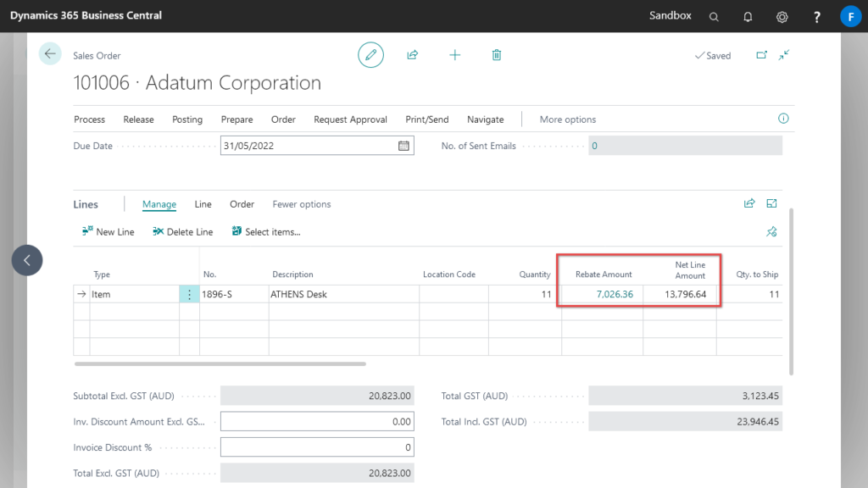The image size is (868, 488).
Task: Open the Process menu
Action: click(89, 119)
